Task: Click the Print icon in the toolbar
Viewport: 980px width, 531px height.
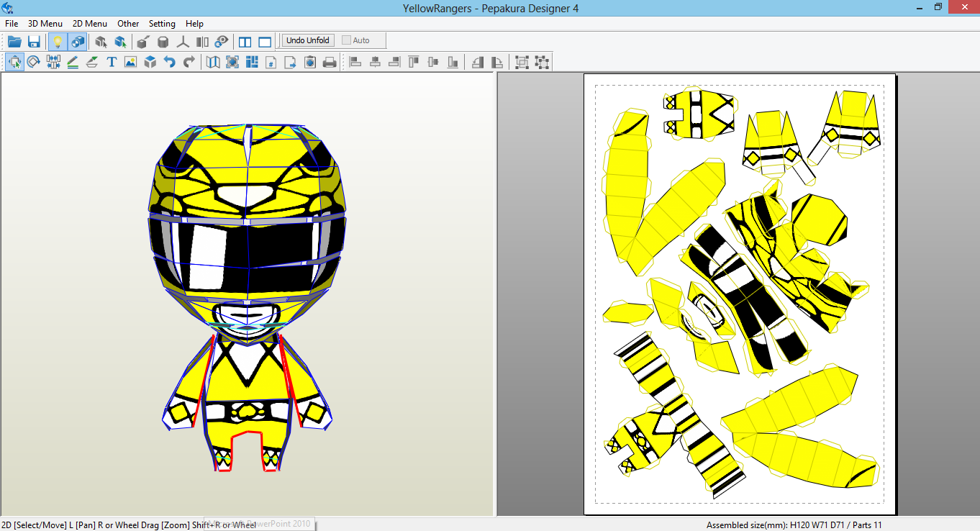Action: click(330, 61)
